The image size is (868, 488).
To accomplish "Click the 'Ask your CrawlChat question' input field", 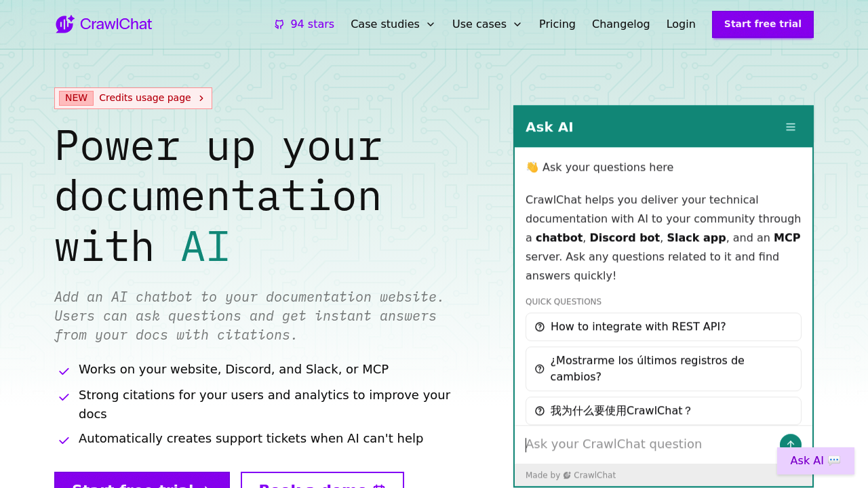I will coord(614,444).
